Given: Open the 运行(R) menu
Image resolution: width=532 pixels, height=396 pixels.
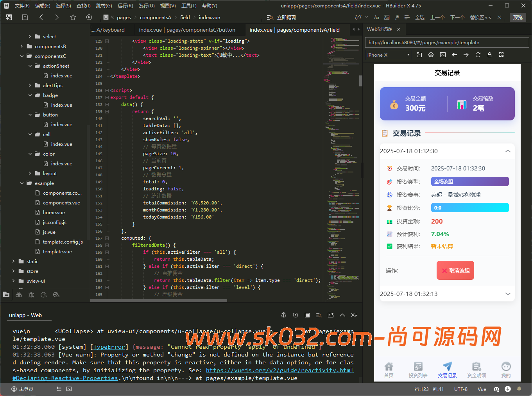Looking at the screenshot, I should coord(125,5).
